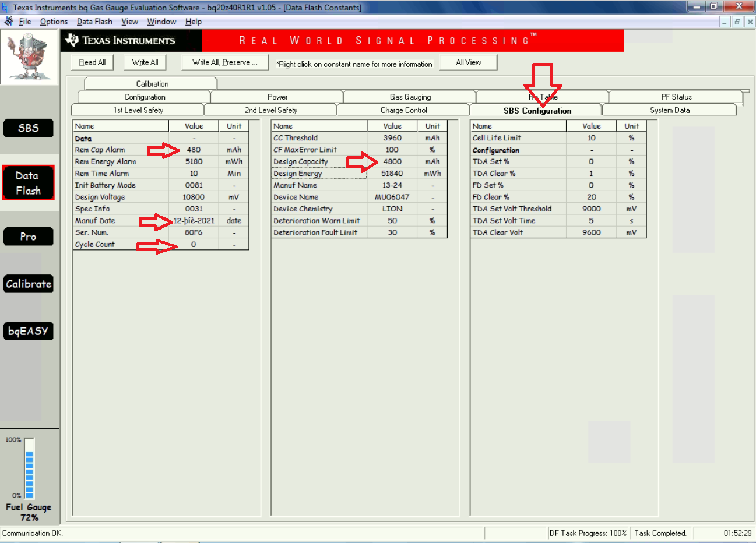Open the Window menu
This screenshot has width=756, height=543.
tap(161, 22)
